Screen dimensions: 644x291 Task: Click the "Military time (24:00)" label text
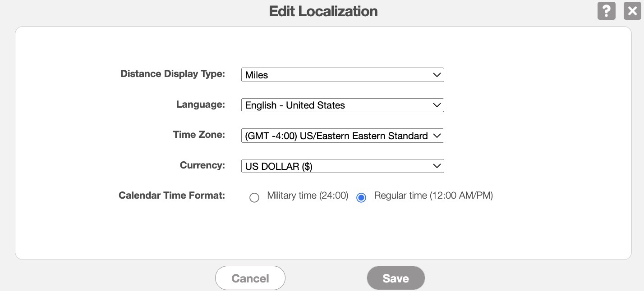tap(308, 196)
